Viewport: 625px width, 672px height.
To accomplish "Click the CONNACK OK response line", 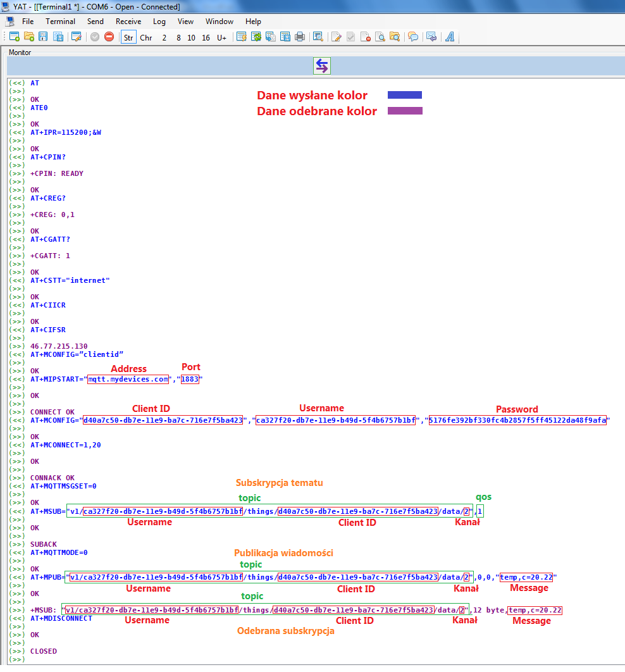I will click(x=53, y=478).
